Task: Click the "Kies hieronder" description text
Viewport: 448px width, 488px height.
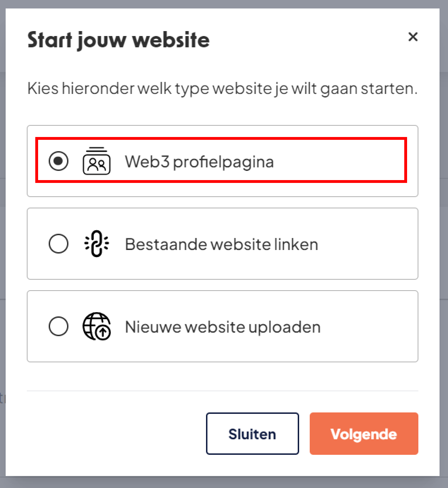Action: pyautogui.click(x=222, y=88)
